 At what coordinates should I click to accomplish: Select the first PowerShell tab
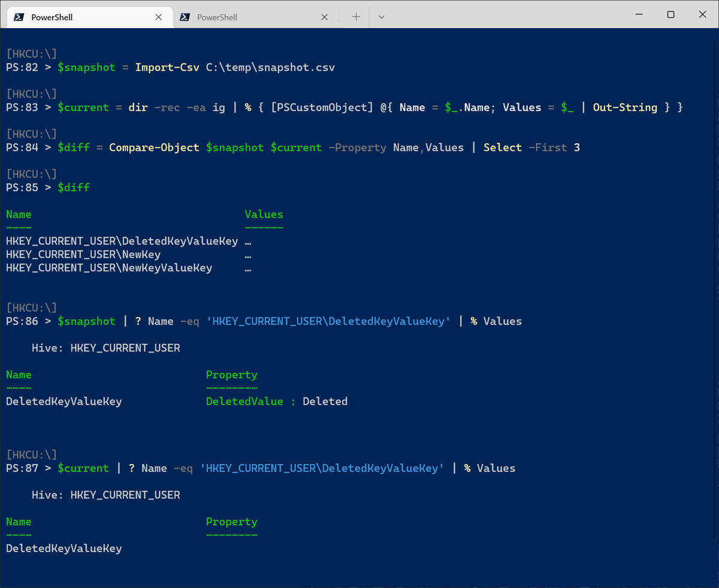(89, 17)
